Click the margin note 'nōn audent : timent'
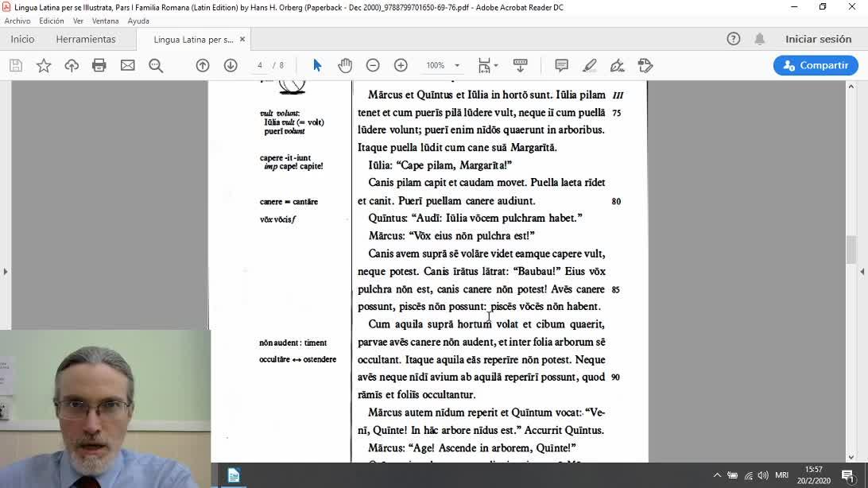This screenshot has height=488, width=868. pyautogui.click(x=293, y=343)
